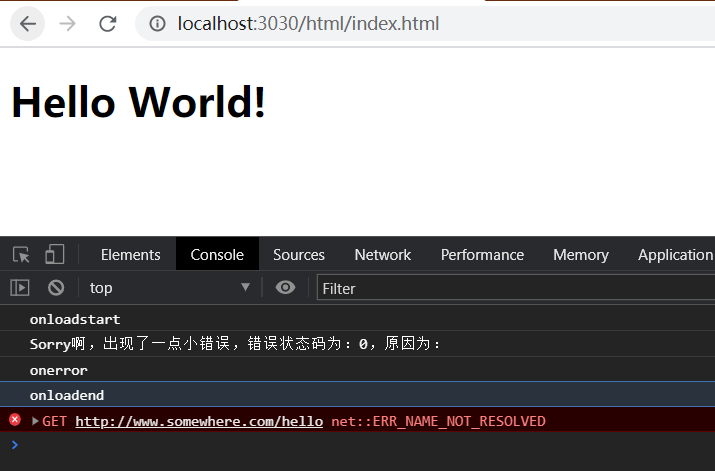Screen dimensions: 715x471
Task: Select the Sorry啊 error status message
Action: 235,344
